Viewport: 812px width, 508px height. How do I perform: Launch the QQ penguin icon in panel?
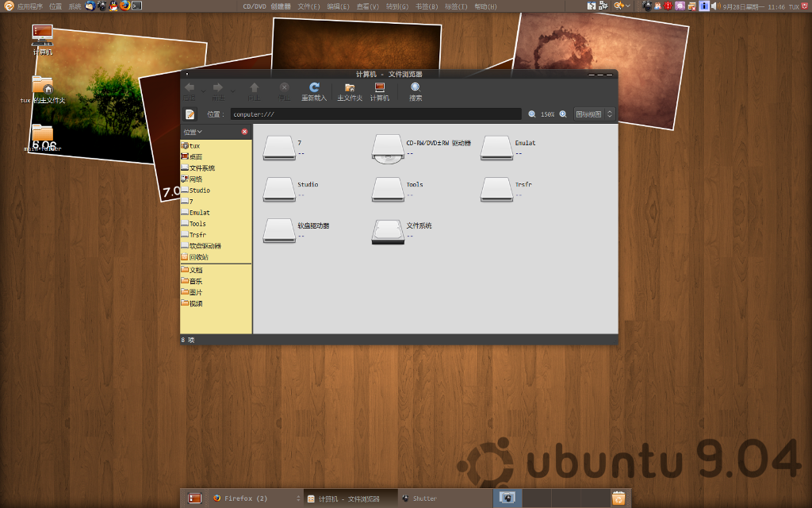(113, 6)
